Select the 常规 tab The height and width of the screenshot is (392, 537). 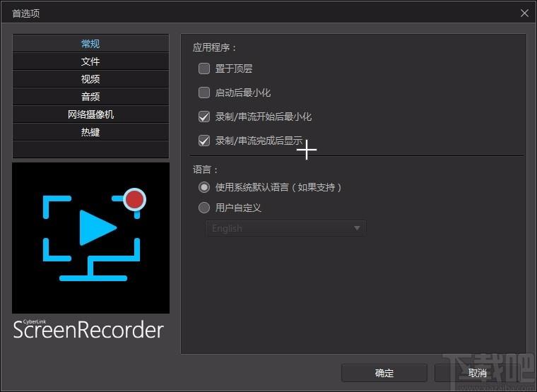click(x=90, y=44)
